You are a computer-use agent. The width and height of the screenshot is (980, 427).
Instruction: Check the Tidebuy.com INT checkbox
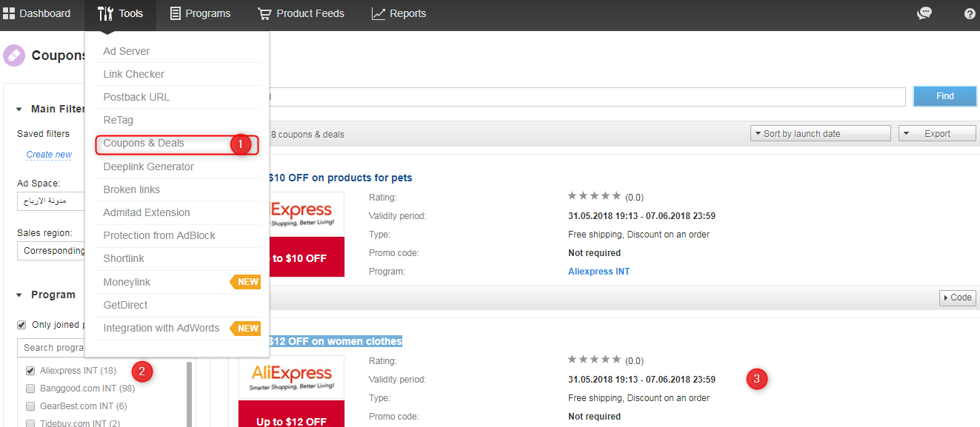tap(30, 423)
